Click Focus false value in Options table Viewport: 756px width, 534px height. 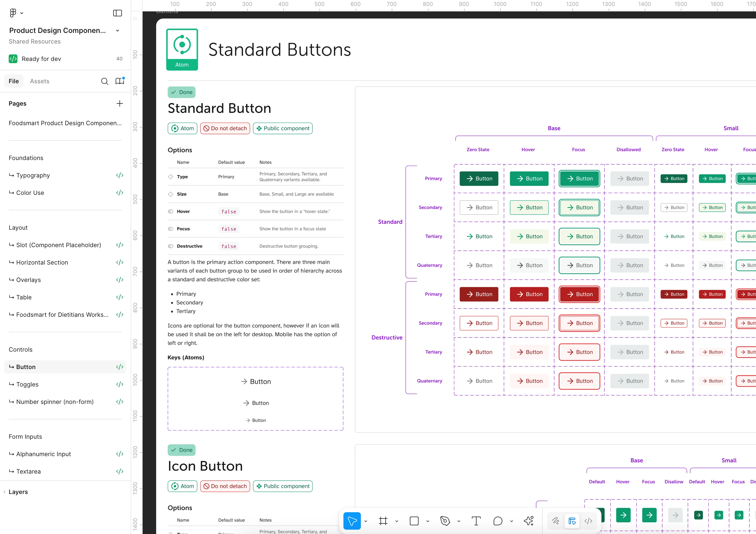tap(229, 229)
